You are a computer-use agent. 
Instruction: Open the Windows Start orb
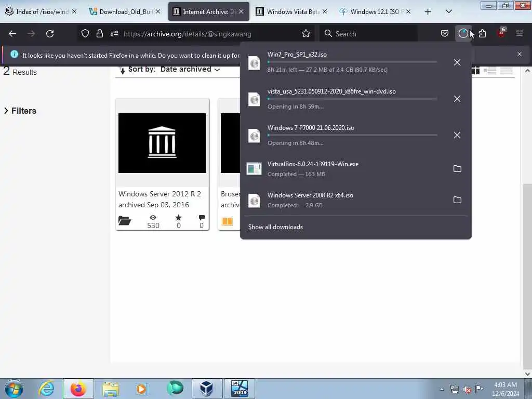pyautogui.click(x=14, y=389)
